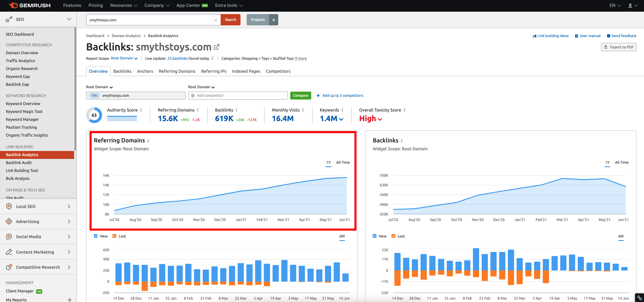Viewport: 644px width, 302px height.
Task: Open the external link icon beside smythstoys.com
Action: tap(216, 47)
